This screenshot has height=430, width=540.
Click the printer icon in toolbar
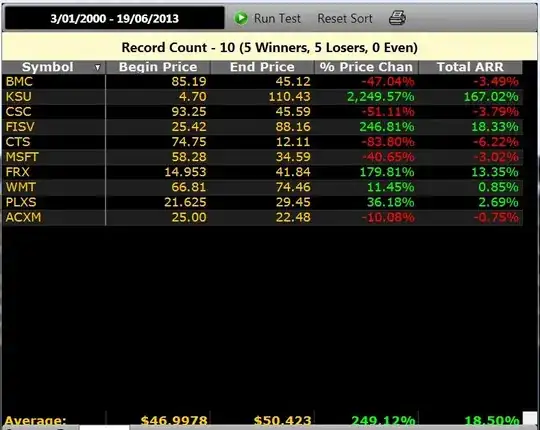click(397, 18)
